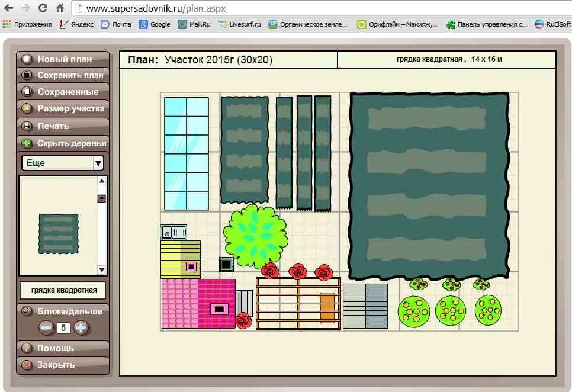Select the gray porch steps next to house
The height and width of the screenshot is (392, 572).
245,302
